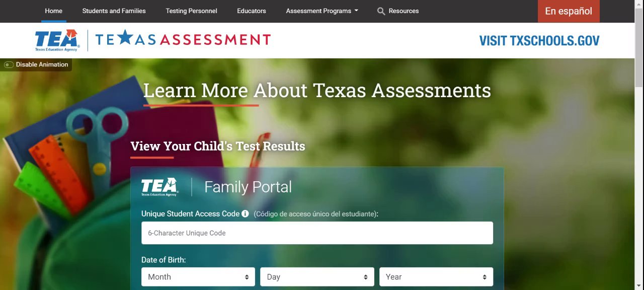Viewport: 644px width, 290px height.
Task: Switch the site to En español
Action: click(x=569, y=11)
